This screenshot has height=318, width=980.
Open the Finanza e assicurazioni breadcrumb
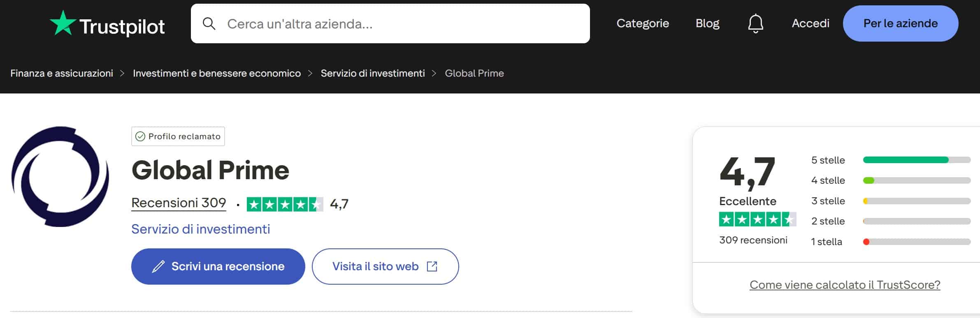(63, 73)
